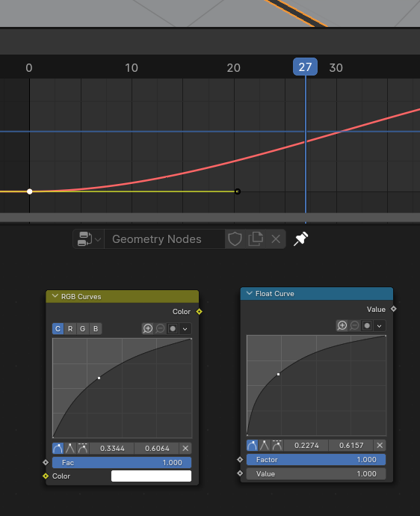420x516 pixels.
Task: Duplicate node tree with the new copy icon
Action: click(x=256, y=239)
